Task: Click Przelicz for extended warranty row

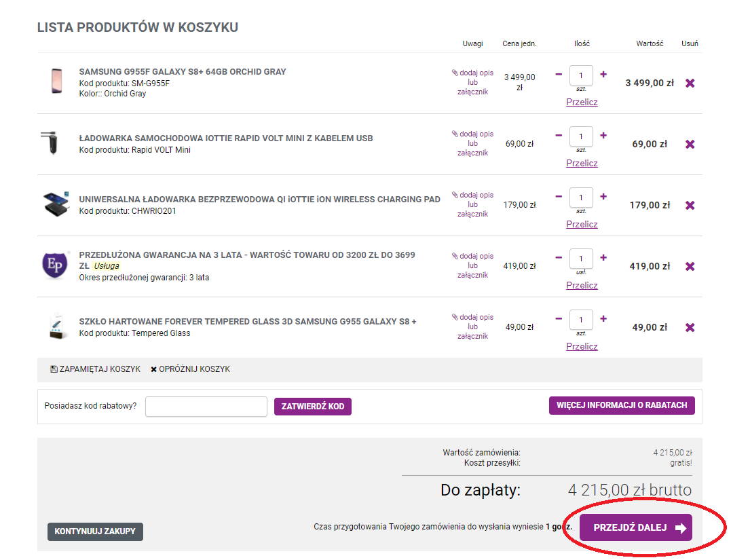Action: [582, 286]
